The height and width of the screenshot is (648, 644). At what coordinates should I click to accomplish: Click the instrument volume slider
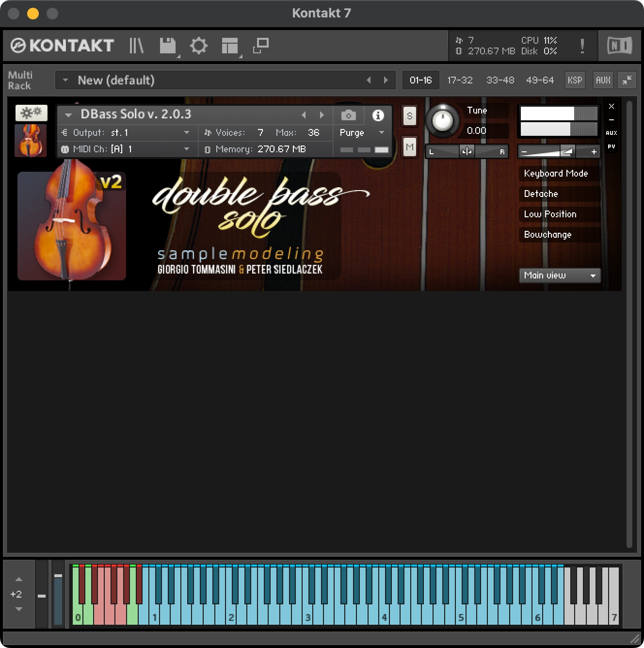coord(559,152)
